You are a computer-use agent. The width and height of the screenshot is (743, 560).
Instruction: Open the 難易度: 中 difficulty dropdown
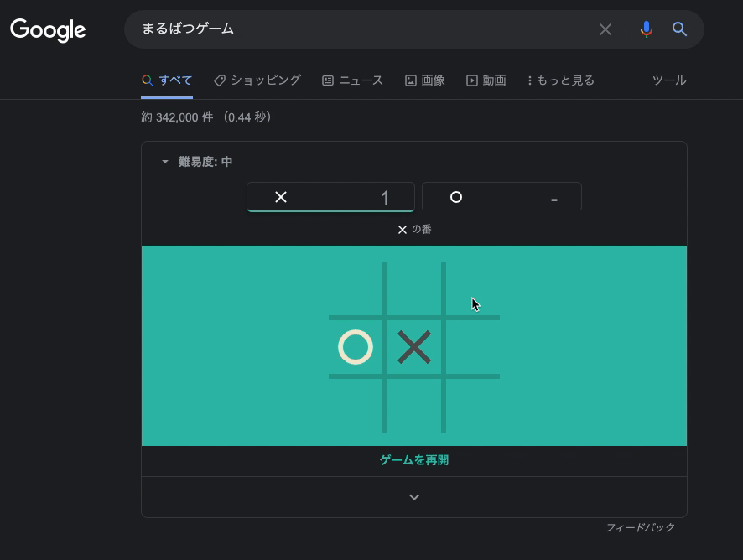197,162
